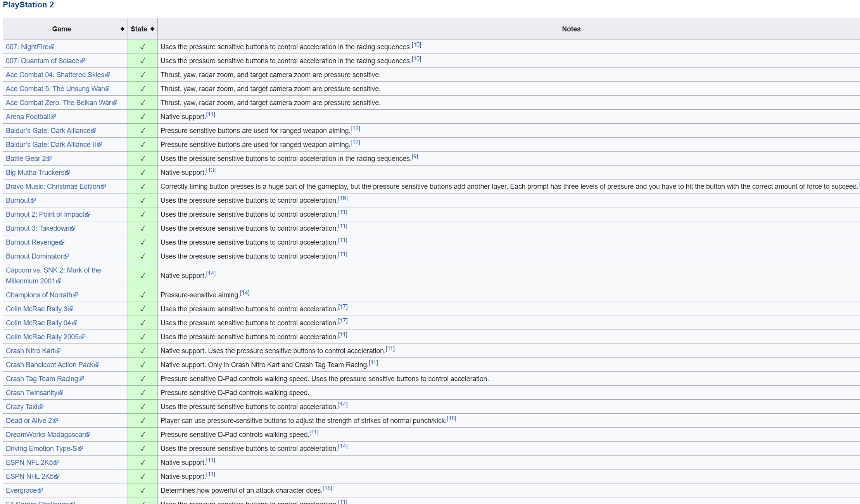Select "Pressure sensitive D-Pad controls walking speed." in Crash Twinsanity row
The image size is (860, 504).
click(x=235, y=393)
